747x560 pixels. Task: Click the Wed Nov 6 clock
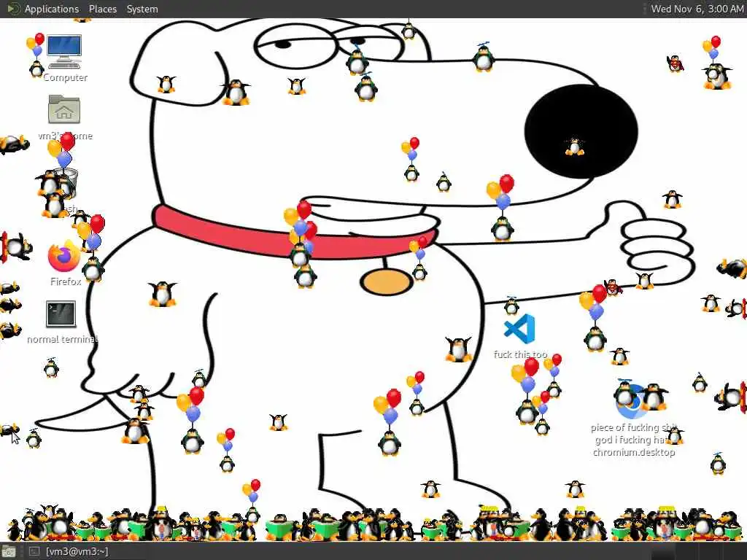[697, 9]
